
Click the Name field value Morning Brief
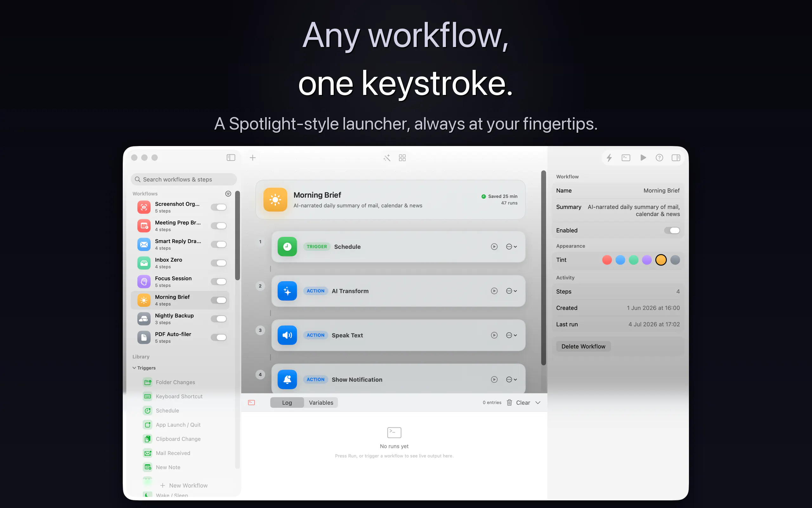click(661, 190)
